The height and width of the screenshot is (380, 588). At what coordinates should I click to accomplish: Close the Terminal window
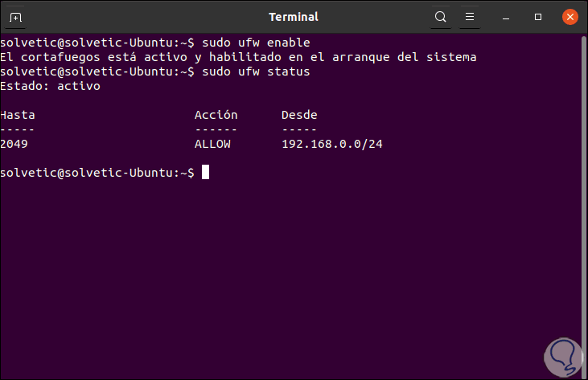tap(569, 17)
